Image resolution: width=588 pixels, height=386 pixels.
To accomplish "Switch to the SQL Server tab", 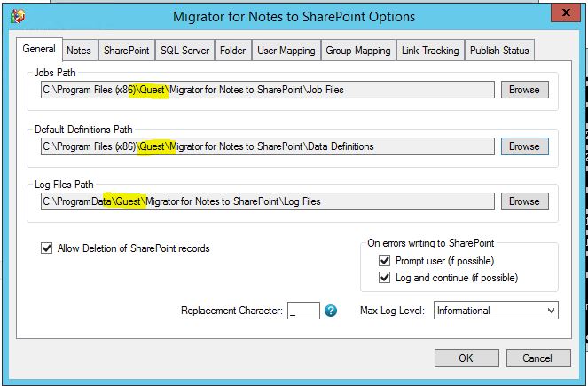I will click(x=184, y=51).
